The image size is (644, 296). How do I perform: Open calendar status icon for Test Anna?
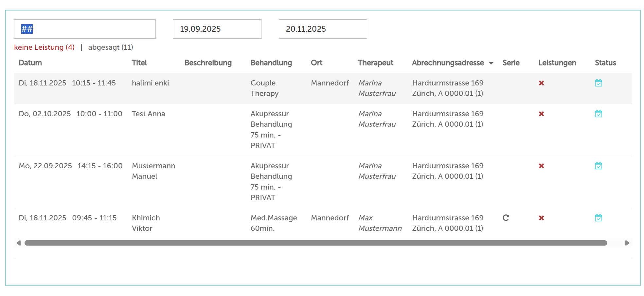coord(599,114)
